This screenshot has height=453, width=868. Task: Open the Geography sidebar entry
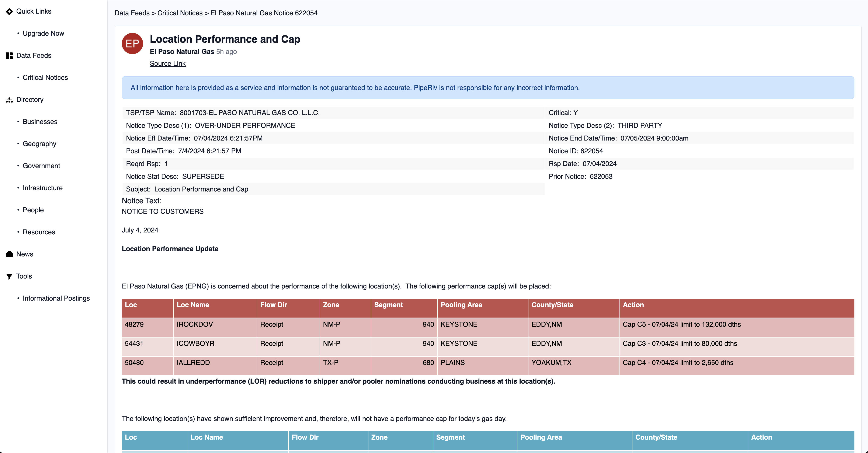pyautogui.click(x=39, y=144)
